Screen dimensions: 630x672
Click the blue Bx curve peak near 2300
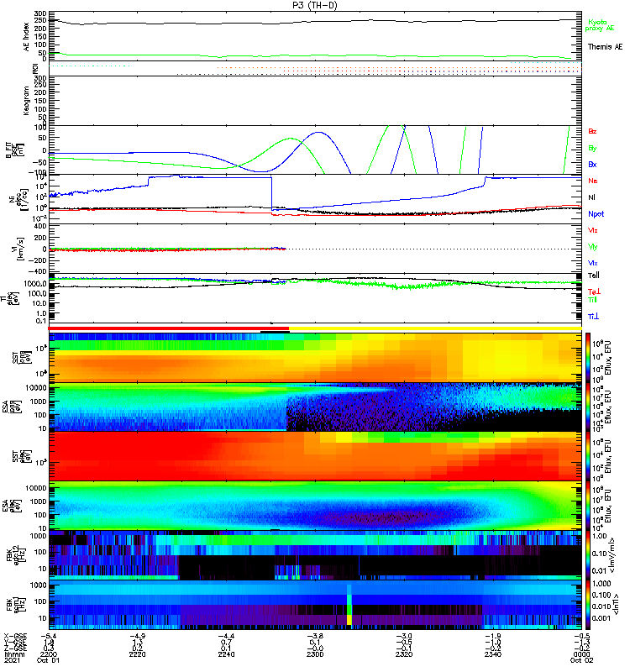pos(318,133)
